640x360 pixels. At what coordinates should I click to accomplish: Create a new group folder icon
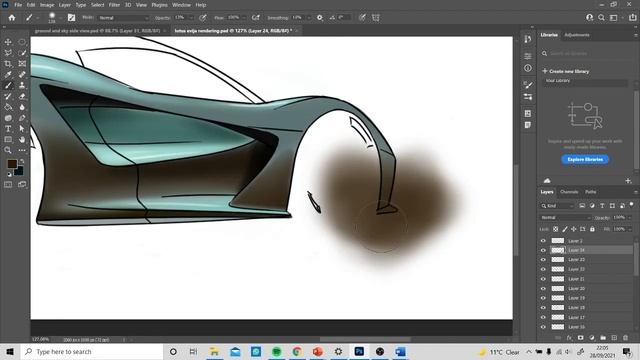(x=603, y=338)
